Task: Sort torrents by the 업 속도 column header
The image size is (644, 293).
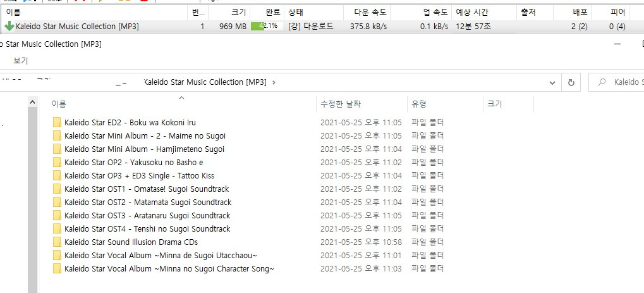Action: coord(435,13)
